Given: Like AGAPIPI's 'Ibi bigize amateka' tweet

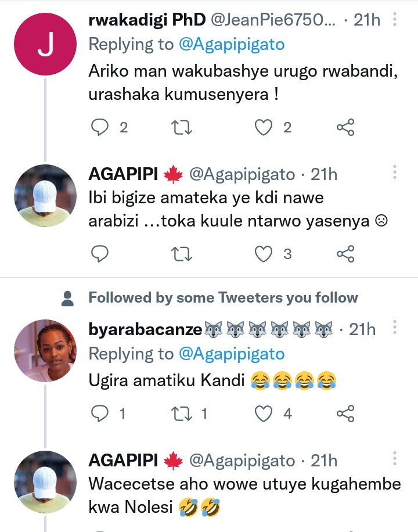Looking at the screenshot, I should [264, 253].
